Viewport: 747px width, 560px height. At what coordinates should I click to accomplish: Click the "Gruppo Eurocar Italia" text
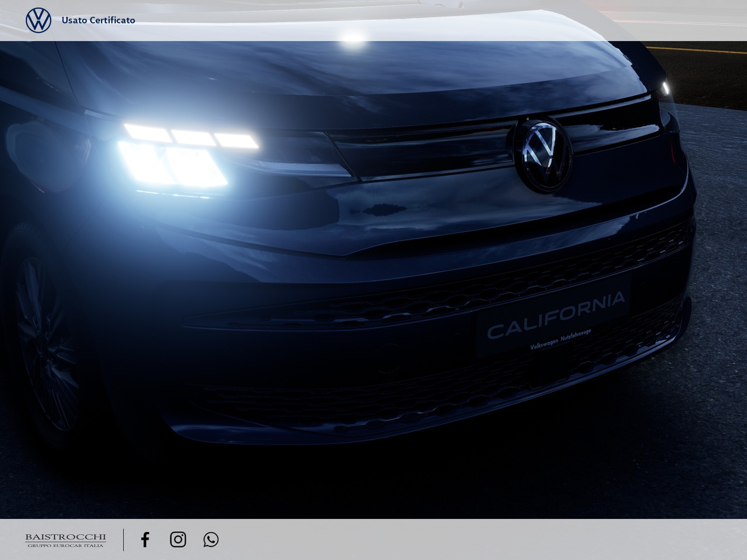pyautogui.click(x=65, y=546)
